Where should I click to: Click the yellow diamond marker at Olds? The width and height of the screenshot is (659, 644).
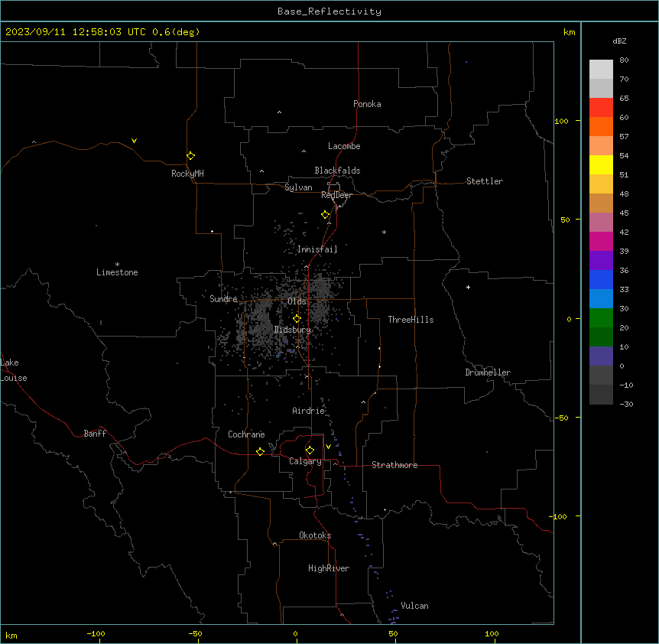pyautogui.click(x=297, y=319)
